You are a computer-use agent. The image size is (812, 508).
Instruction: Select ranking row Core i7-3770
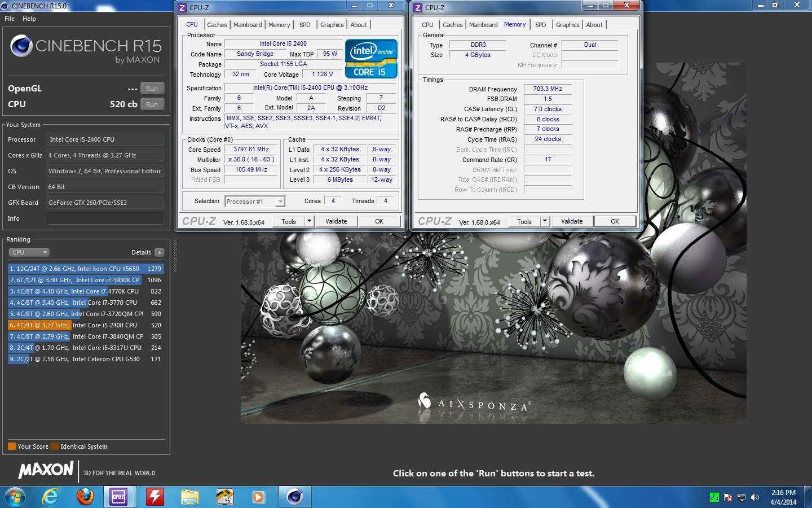click(86, 303)
